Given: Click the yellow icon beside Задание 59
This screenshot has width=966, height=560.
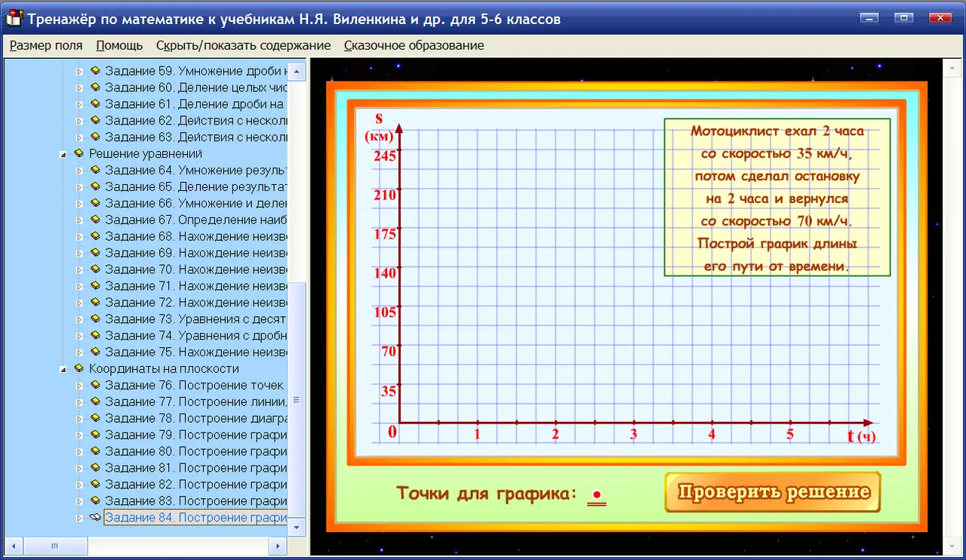Looking at the screenshot, I should [x=95, y=70].
